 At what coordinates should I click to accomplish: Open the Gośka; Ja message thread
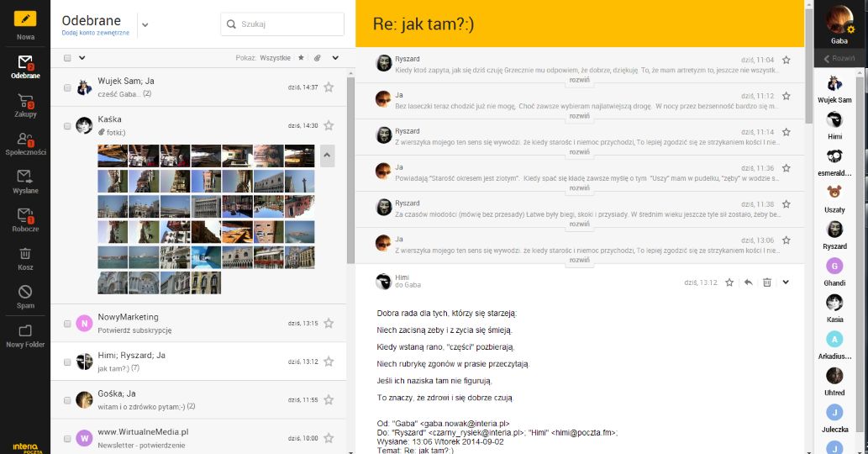point(199,399)
